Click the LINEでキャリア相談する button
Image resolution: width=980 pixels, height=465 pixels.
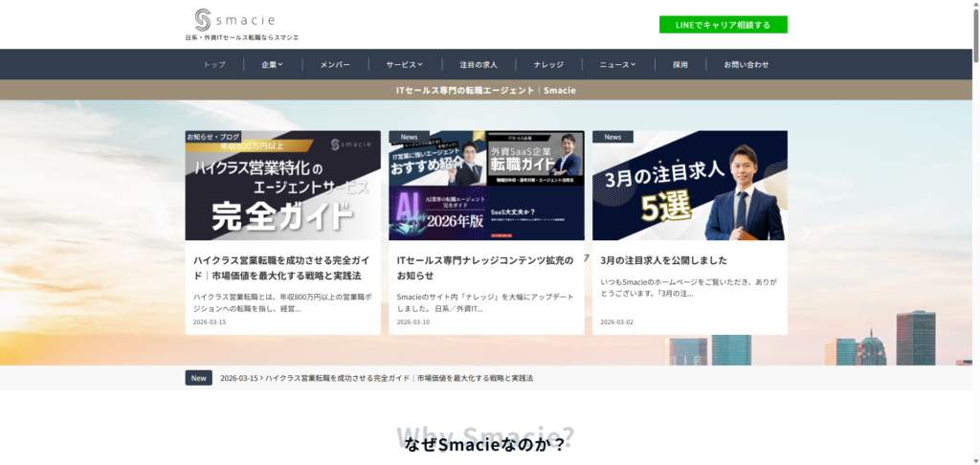(x=723, y=24)
